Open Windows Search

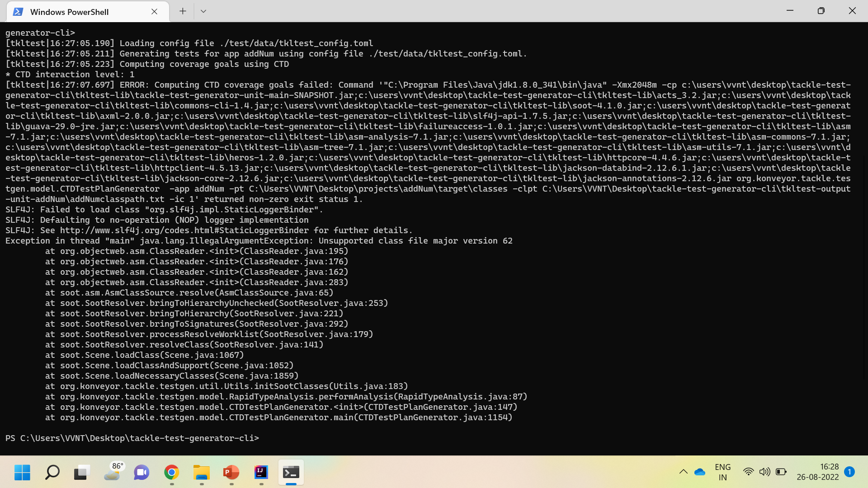[x=52, y=472]
